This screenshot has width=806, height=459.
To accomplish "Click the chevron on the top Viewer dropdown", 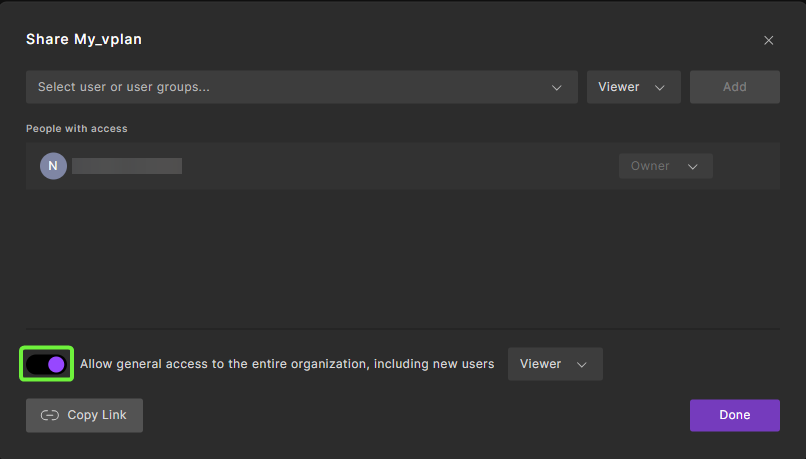I will tap(660, 87).
